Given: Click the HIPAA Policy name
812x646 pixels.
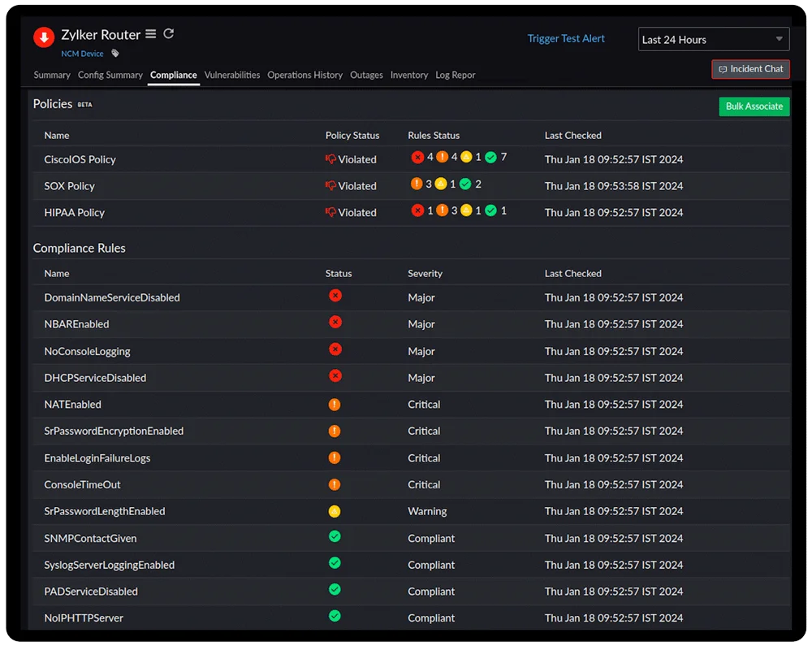Looking at the screenshot, I should point(74,212).
